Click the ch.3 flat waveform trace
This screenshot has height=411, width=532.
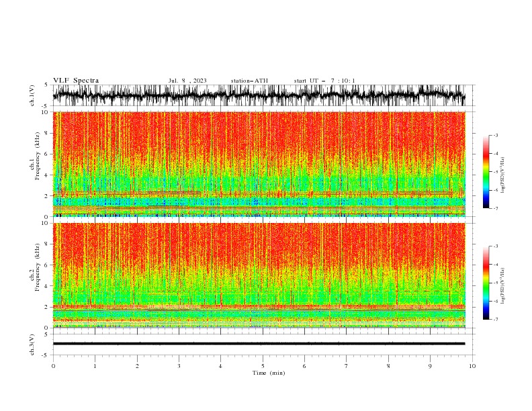(x=259, y=344)
